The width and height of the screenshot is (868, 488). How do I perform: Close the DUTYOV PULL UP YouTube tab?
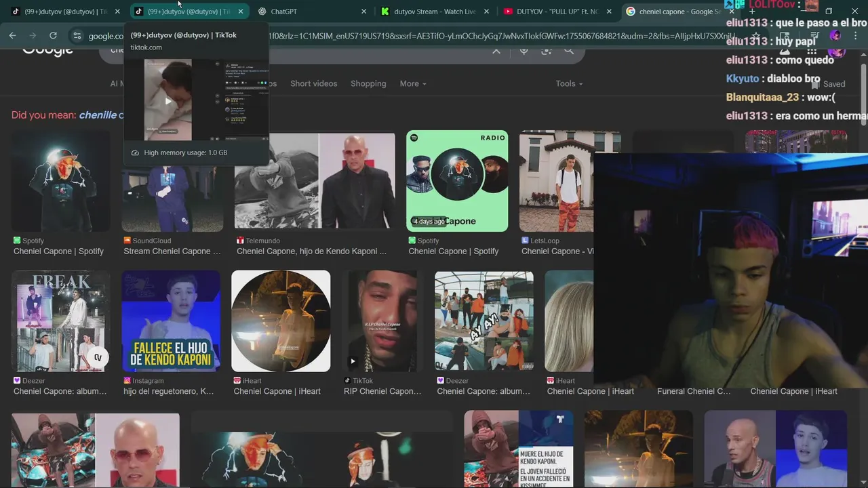click(x=609, y=12)
